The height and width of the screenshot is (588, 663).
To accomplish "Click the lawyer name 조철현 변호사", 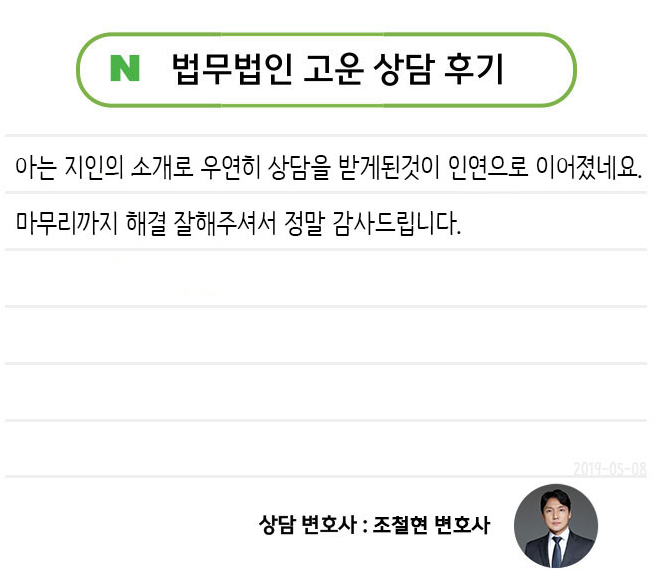I will tap(430, 525).
